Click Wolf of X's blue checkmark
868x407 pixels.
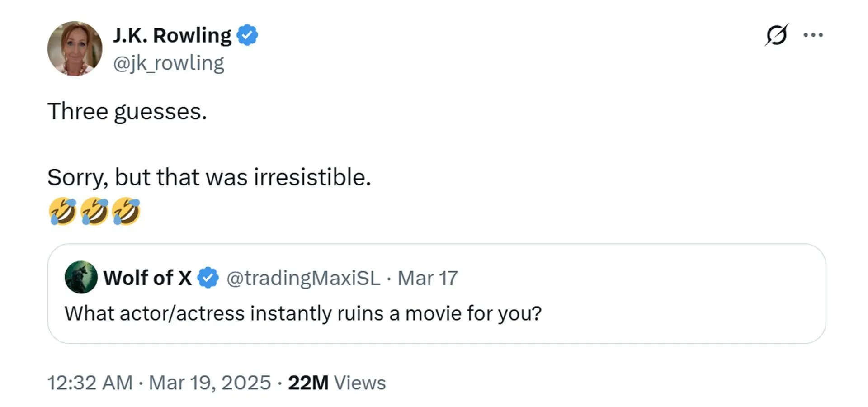pos(207,278)
